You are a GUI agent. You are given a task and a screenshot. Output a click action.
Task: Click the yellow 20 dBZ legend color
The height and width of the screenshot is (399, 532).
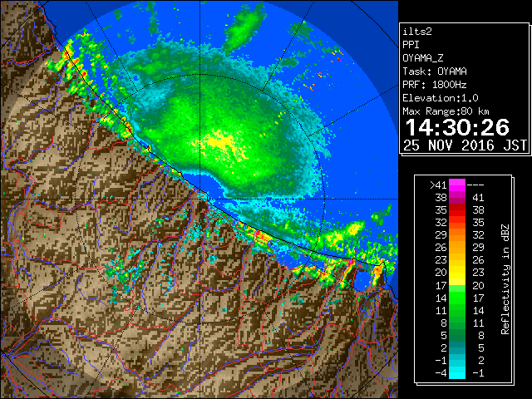click(x=457, y=273)
